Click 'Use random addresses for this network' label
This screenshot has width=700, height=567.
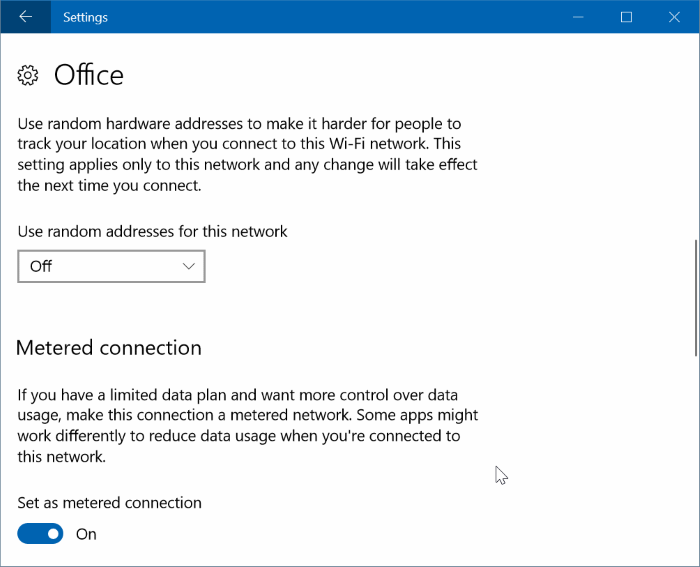pyautogui.click(x=152, y=231)
